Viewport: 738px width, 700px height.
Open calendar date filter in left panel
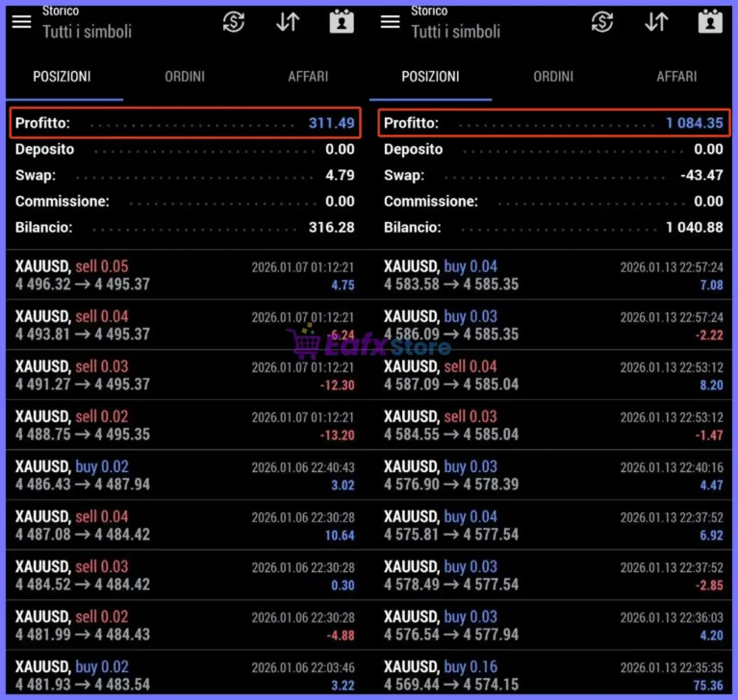[x=342, y=21]
